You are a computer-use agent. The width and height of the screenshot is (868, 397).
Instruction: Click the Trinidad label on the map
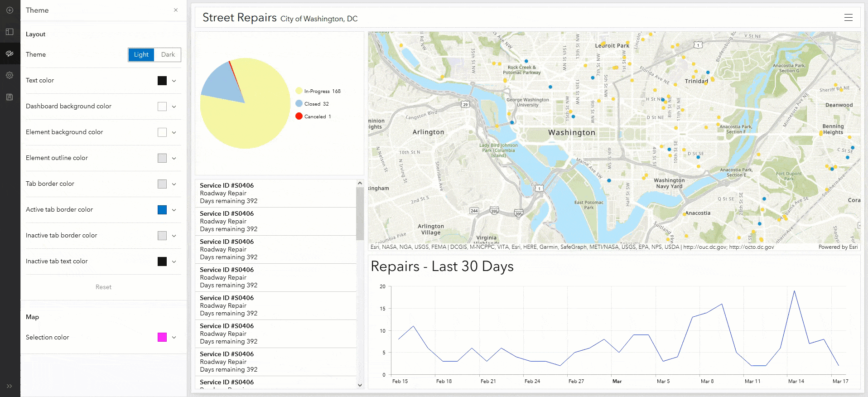click(696, 81)
